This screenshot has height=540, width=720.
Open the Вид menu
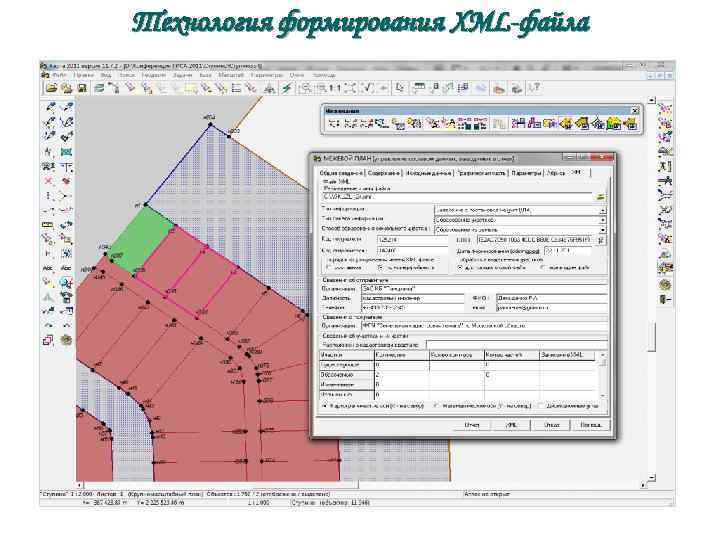click(106, 75)
